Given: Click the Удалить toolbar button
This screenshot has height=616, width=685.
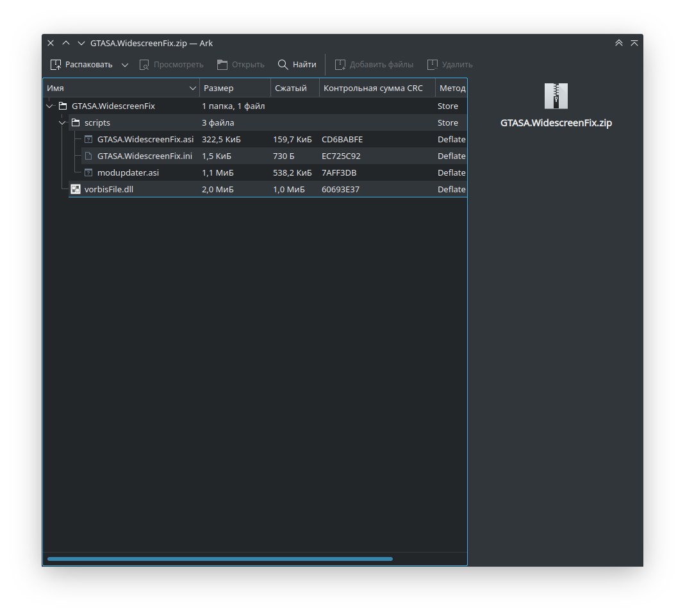Looking at the screenshot, I should click(x=450, y=65).
